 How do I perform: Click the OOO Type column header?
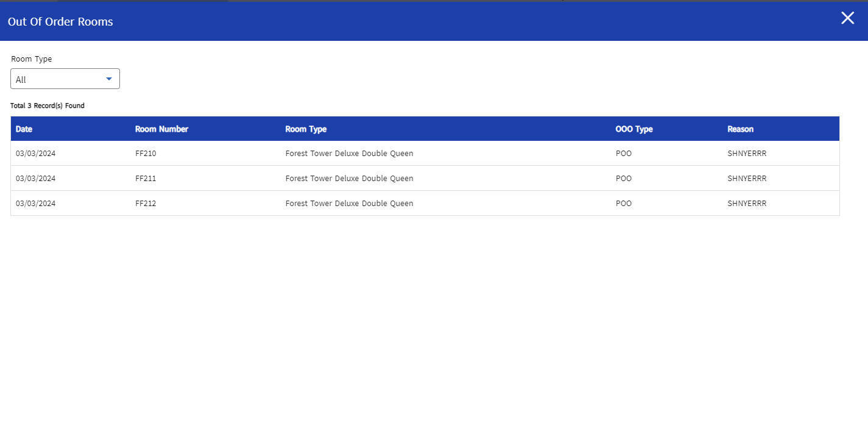(634, 129)
